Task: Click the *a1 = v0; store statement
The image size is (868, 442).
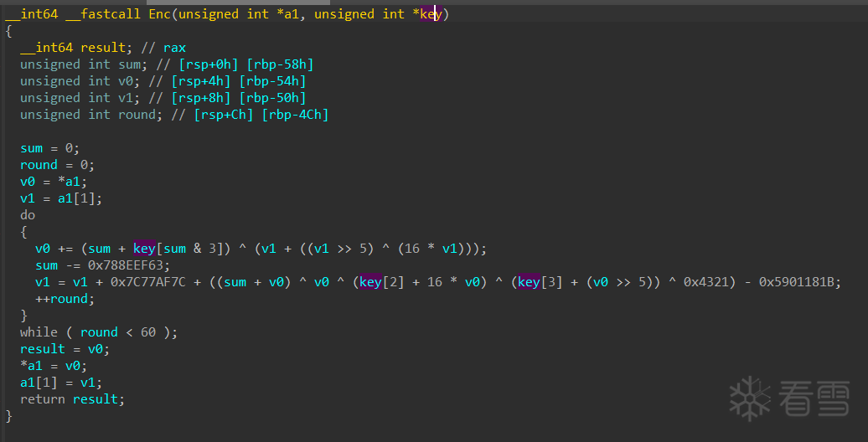Action: [x=54, y=366]
